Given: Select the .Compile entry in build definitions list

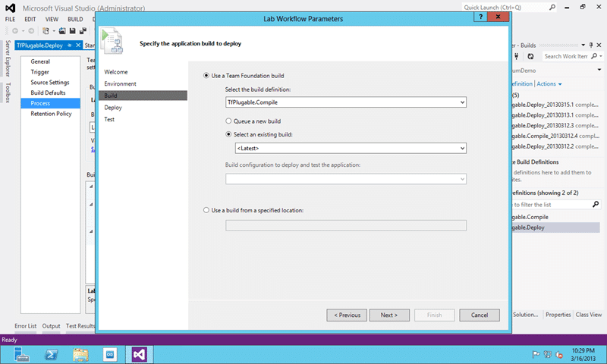Looking at the screenshot, I should click(x=530, y=217).
